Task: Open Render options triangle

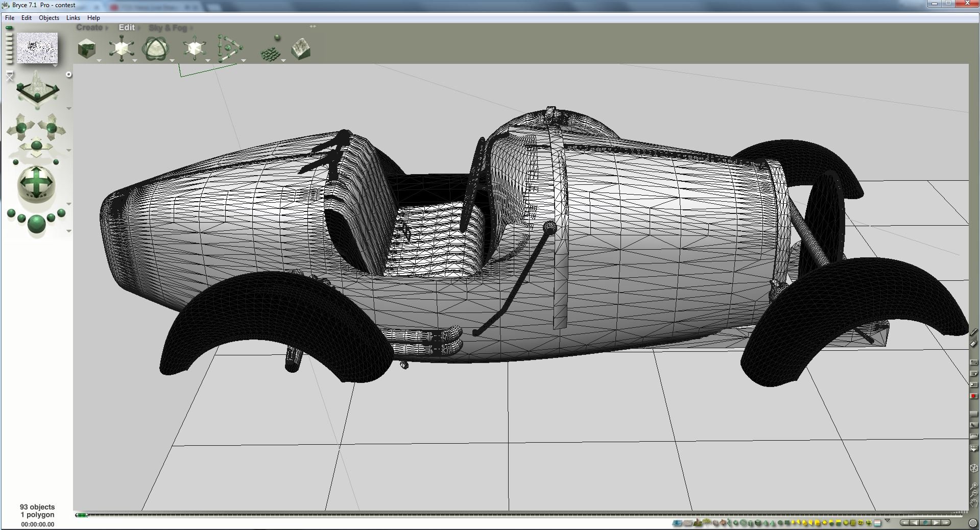Action: click(69, 231)
